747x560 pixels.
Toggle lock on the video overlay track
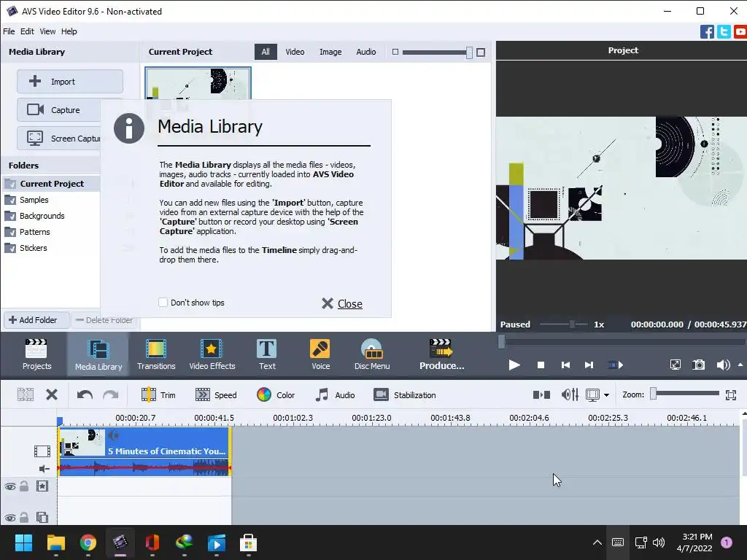(x=24, y=518)
